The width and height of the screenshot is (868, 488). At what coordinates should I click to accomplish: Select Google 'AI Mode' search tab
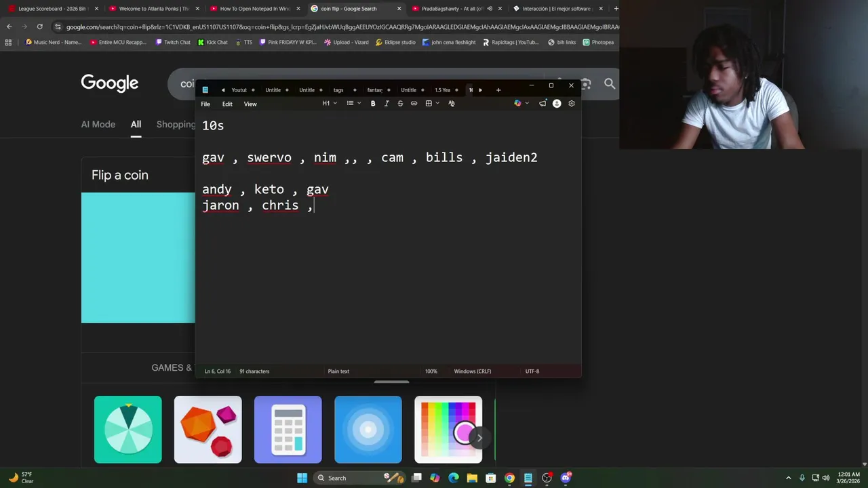pos(98,125)
